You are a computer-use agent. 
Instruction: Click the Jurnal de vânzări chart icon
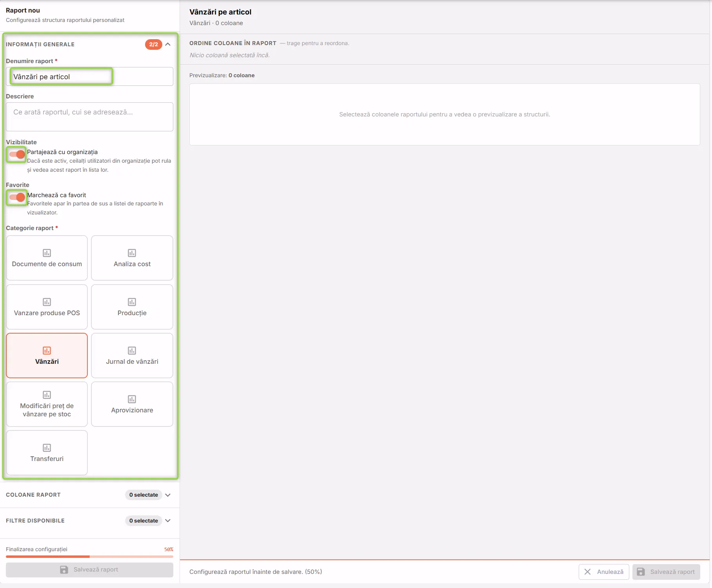tap(132, 350)
